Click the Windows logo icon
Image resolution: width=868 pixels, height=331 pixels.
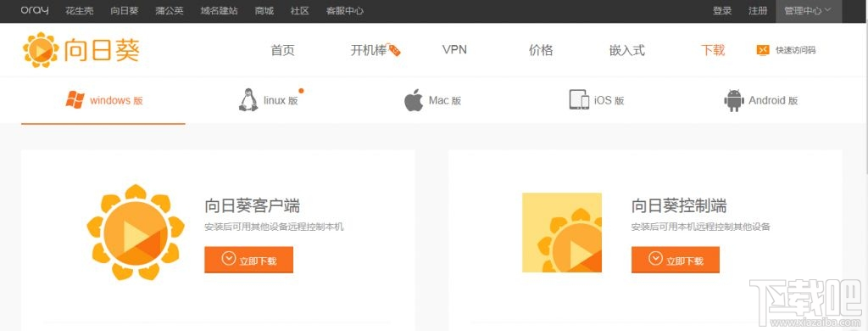pos(75,100)
